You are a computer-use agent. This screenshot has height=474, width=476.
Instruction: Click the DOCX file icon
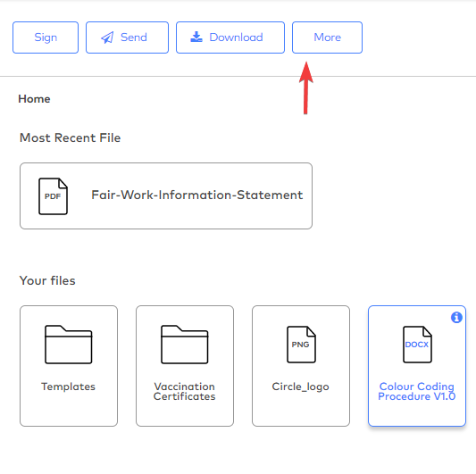click(417, 345)
